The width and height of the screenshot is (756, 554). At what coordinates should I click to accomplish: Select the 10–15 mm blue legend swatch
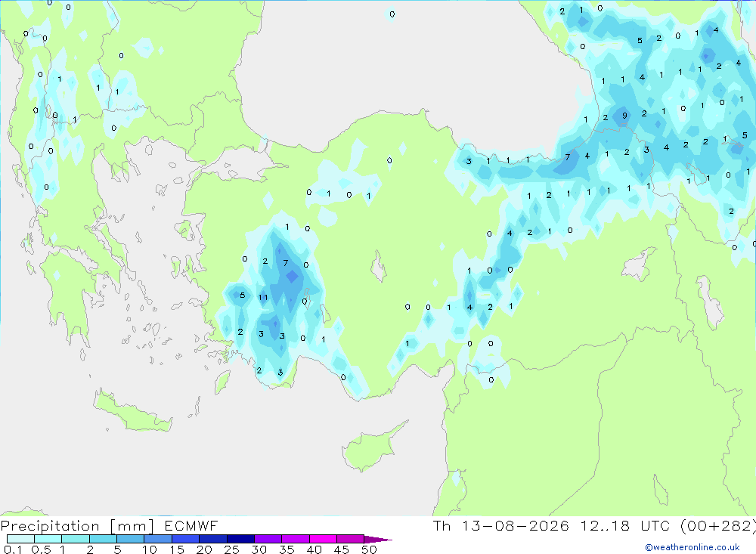(x=158, y=539)
